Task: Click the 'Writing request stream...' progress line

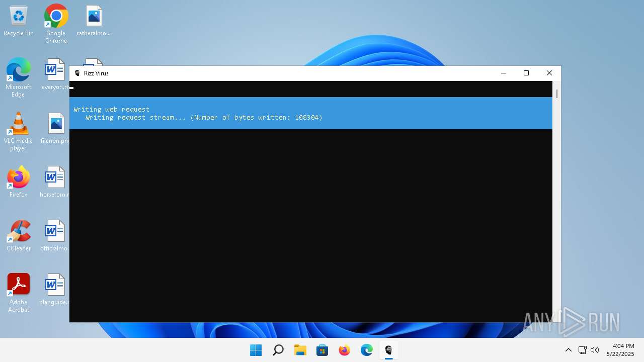Action: point(204,117)
